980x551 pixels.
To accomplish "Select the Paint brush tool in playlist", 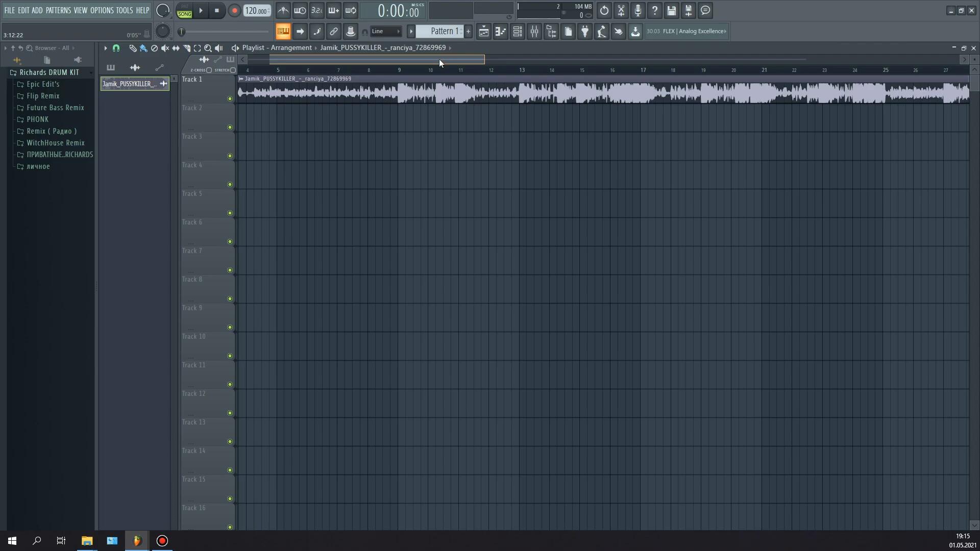I will (143, 48).
